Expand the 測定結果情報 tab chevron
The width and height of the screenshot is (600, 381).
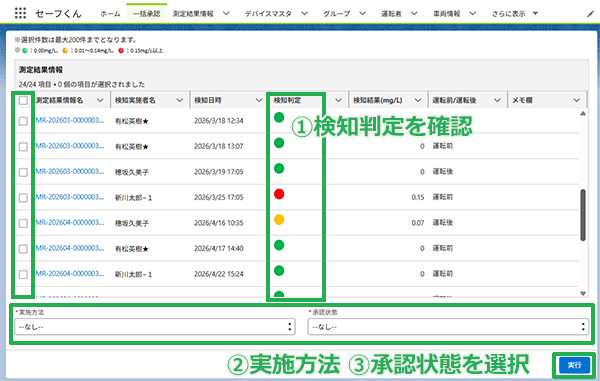pyautogui.click(x=226, y=13)
